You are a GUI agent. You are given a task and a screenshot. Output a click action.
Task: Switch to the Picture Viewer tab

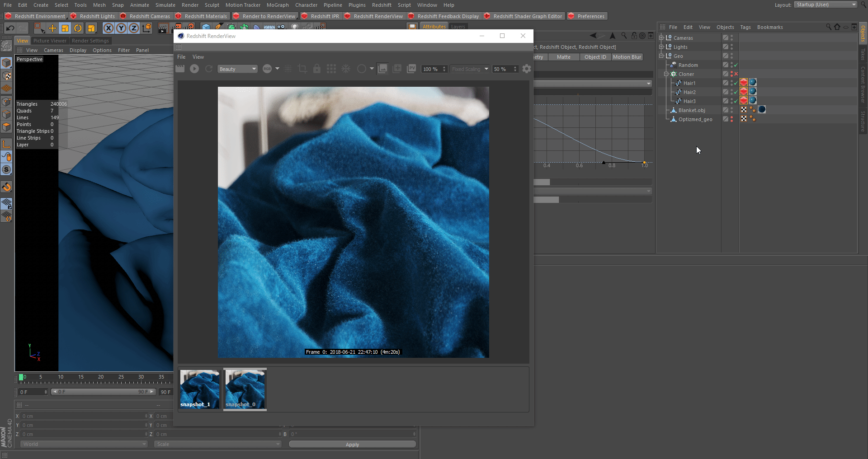[x=50, y=41]
